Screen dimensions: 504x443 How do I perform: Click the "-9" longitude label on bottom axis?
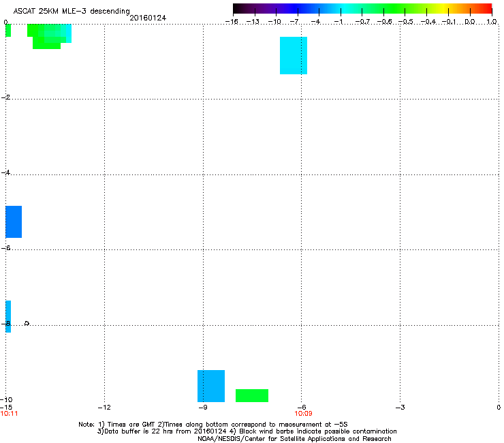(203, 408)
